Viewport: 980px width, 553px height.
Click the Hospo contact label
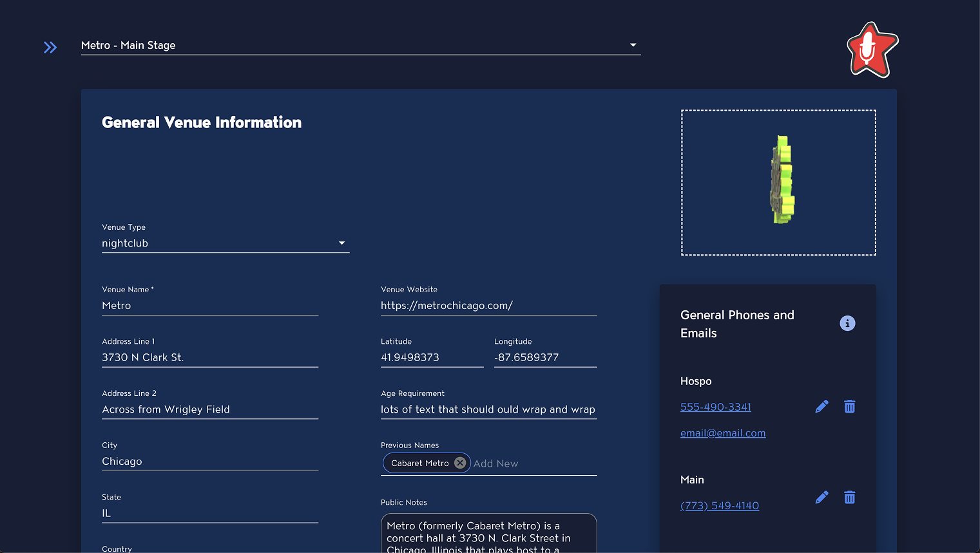click(x=696, y=381)
